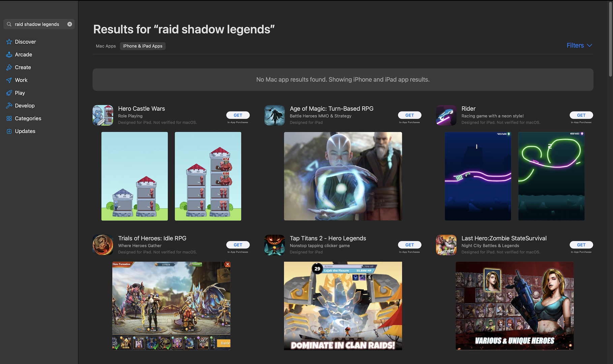
Task: Open the Hero Castle Wars title link
Action: click(142, 109)
